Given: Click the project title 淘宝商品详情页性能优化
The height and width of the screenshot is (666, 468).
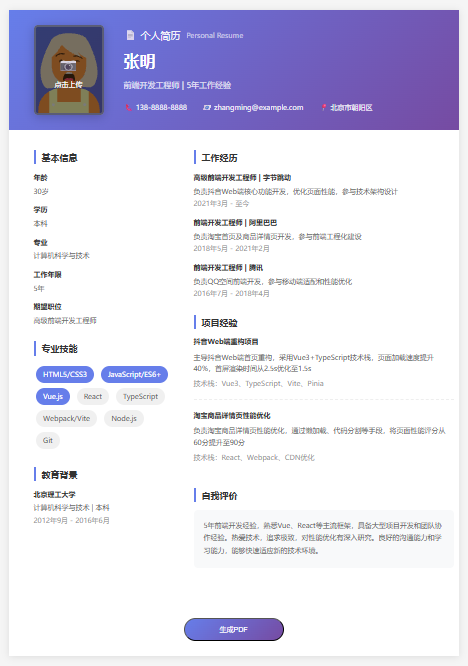Looking at the screenshot, I should tap(232, 415).
